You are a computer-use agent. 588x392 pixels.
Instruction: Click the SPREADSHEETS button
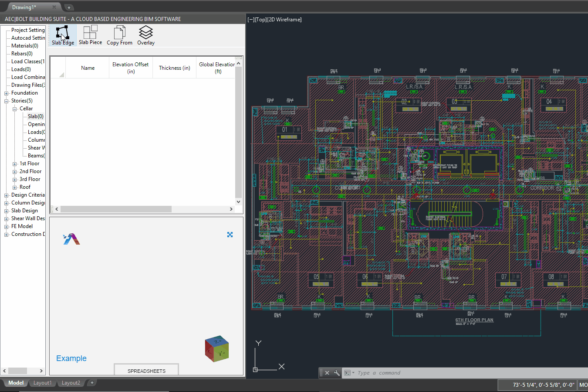coord(146,371)
